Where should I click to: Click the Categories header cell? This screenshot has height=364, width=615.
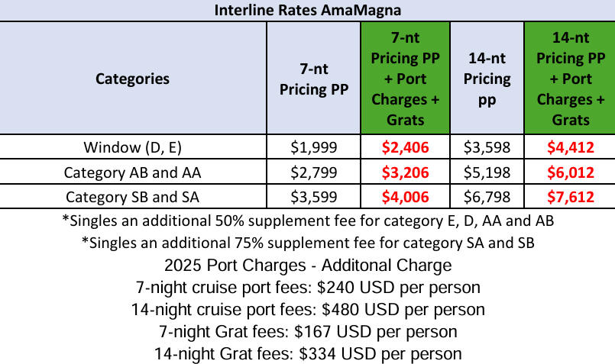click(133, 79)
